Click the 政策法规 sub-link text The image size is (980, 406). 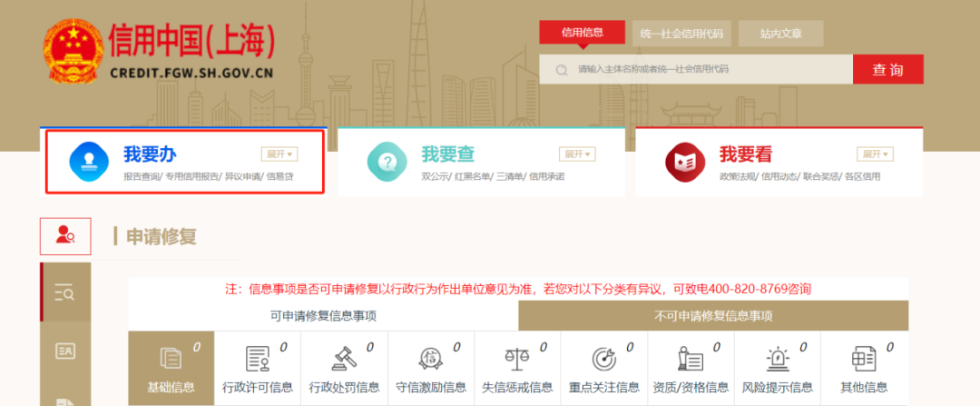click(x=737, y=177)
